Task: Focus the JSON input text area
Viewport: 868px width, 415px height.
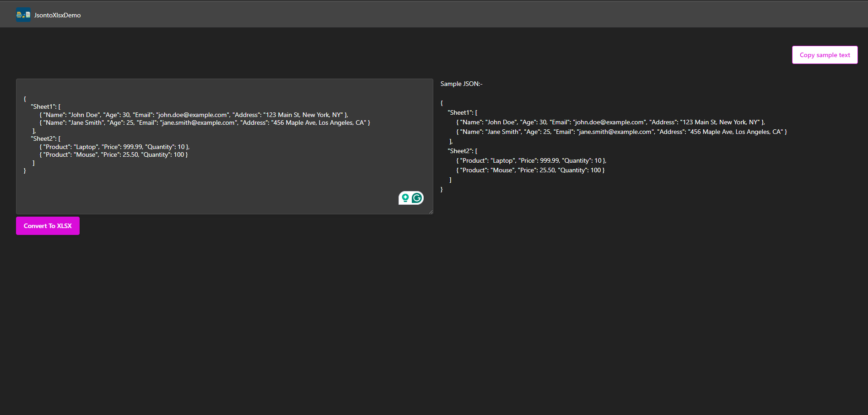Action: (224, 146)
